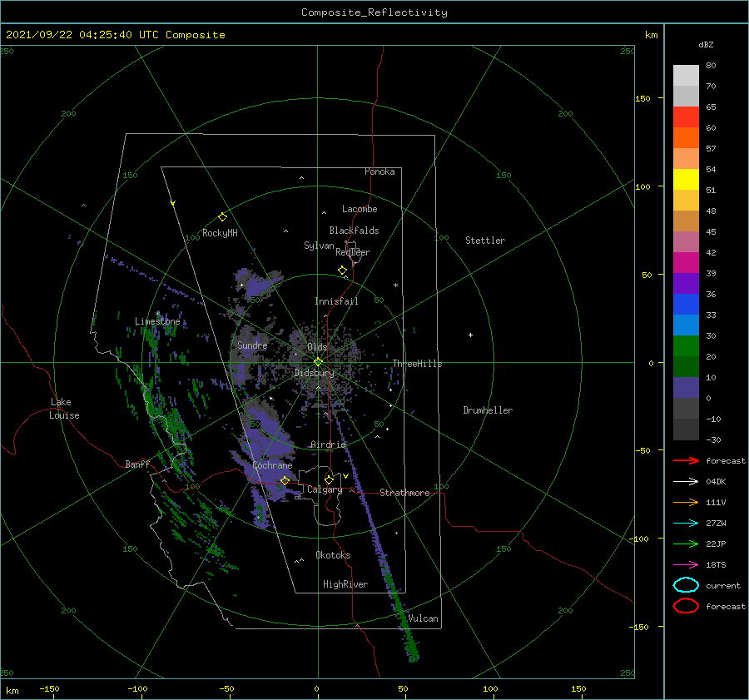749x700 pixels.
Task: Click the white asterisk marker near Limestone
Action: (157, 314)
